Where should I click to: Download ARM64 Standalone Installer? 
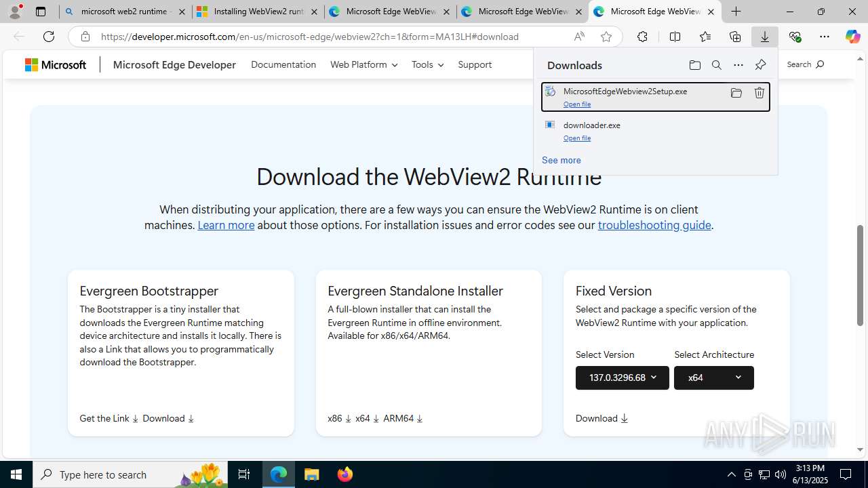point(403,418)
